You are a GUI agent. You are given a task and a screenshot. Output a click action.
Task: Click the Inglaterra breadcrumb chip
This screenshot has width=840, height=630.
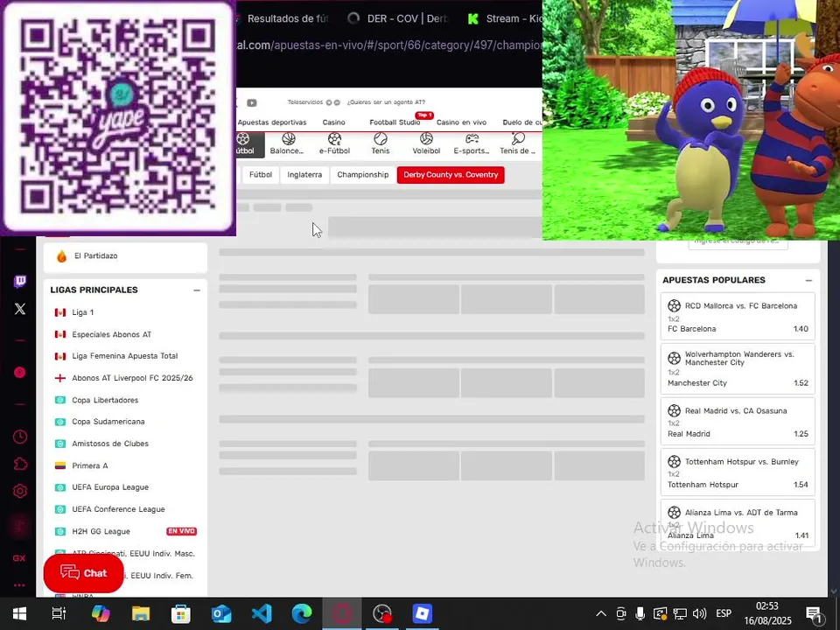pyautogui.click(x=304, y=175)
